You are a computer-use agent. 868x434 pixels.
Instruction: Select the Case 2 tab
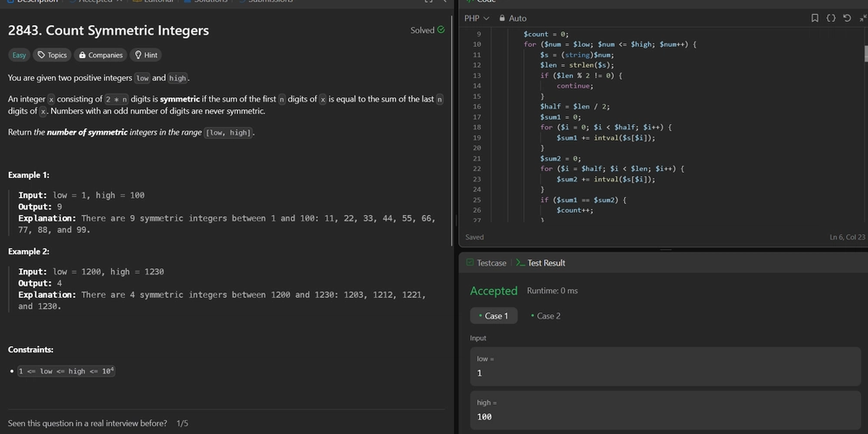tap(546, 316)
